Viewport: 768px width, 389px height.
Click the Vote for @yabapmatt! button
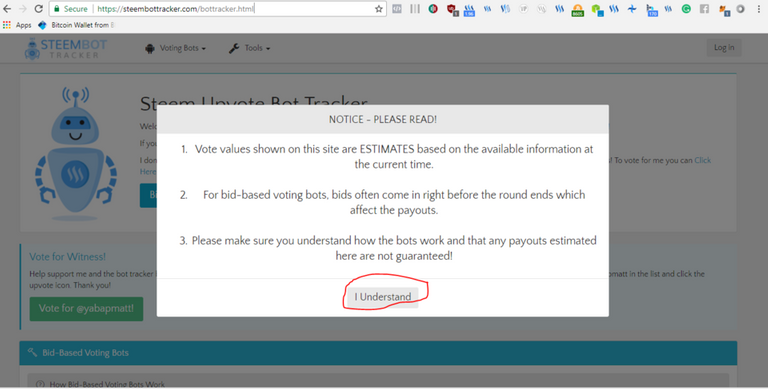coord(86,309)
